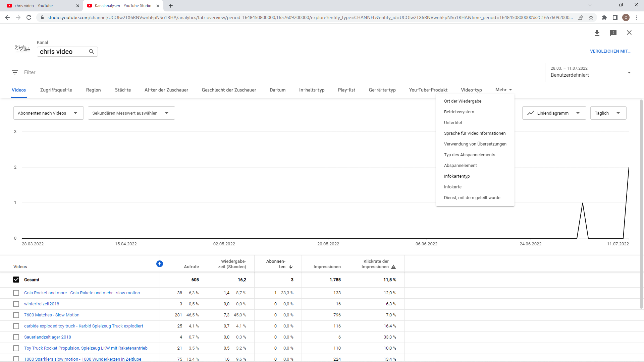This screenshot has width=644, height=362.
Task: Expand the Liniendiagramm chart type dropdown
Action: [554, 113]
